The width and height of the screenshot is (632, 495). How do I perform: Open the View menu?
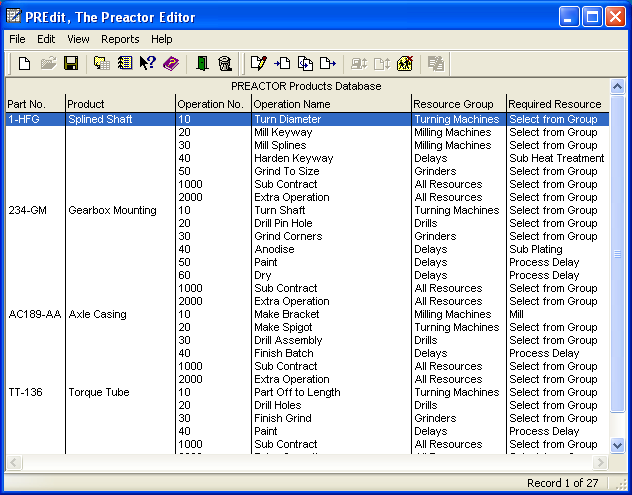tap(78, 39)
